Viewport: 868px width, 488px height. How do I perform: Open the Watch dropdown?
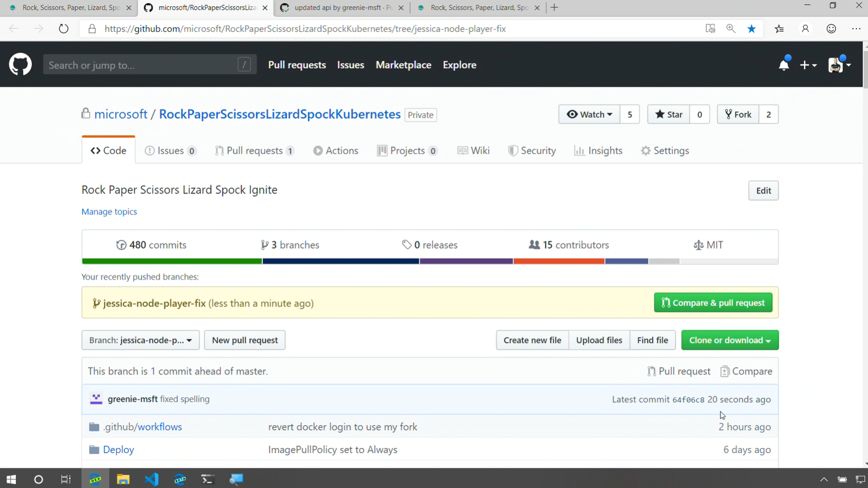pos(589,114)
